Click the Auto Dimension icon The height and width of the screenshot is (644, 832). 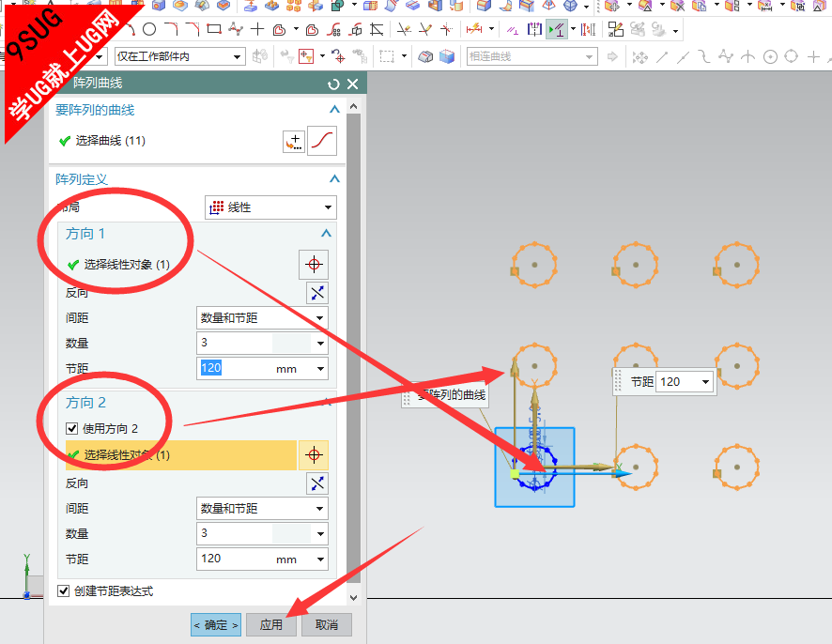tap(588, 29)
